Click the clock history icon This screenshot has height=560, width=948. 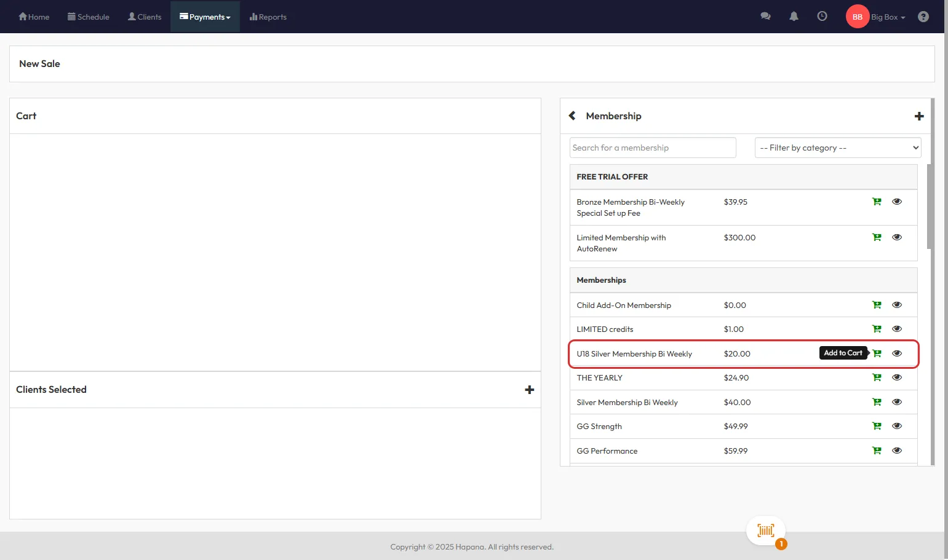822,17
